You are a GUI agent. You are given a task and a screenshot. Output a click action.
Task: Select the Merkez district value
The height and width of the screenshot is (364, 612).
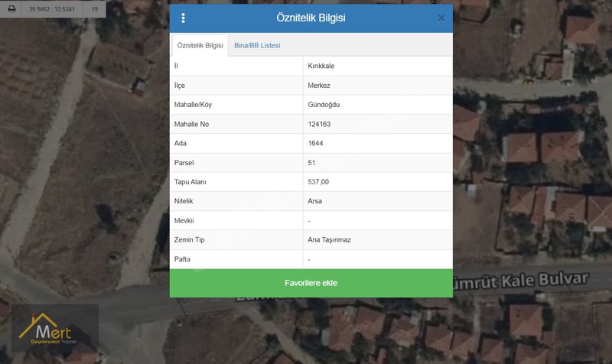pyautogui.click(x=319, y=86)
